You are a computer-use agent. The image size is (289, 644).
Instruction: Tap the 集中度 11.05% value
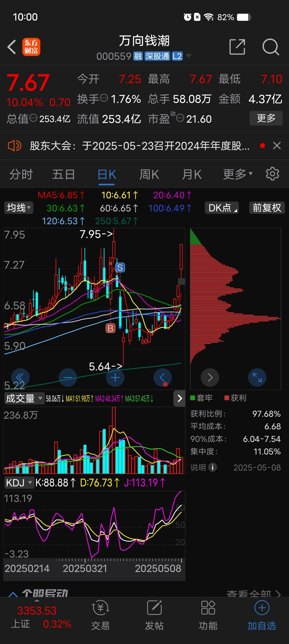[x=267, y=451]
